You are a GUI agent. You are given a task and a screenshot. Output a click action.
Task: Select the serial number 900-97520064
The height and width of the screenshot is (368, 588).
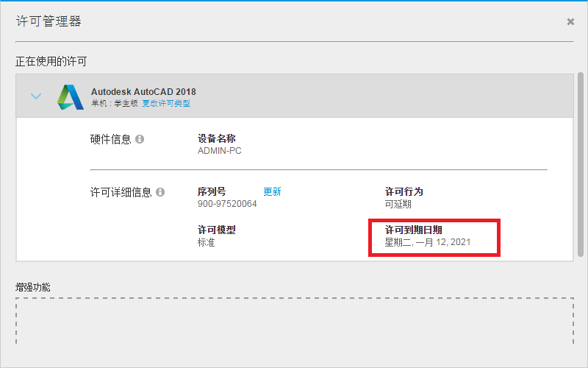click(227, 204)
